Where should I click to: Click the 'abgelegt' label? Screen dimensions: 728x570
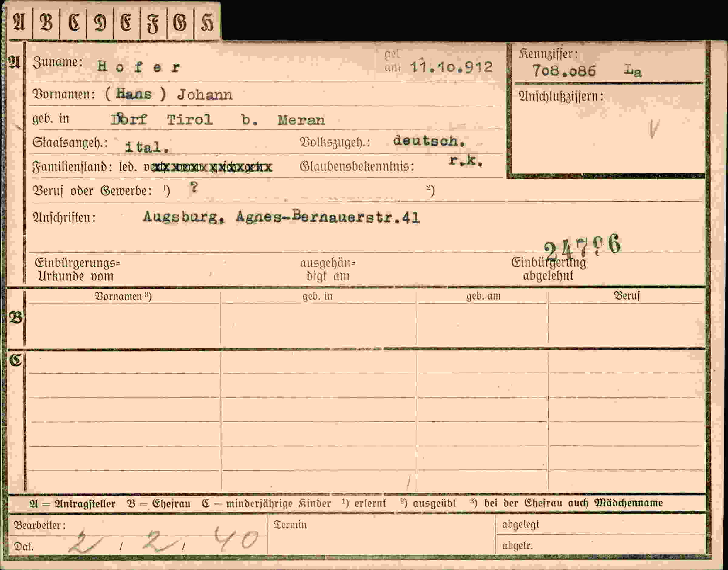coord(521,525)
